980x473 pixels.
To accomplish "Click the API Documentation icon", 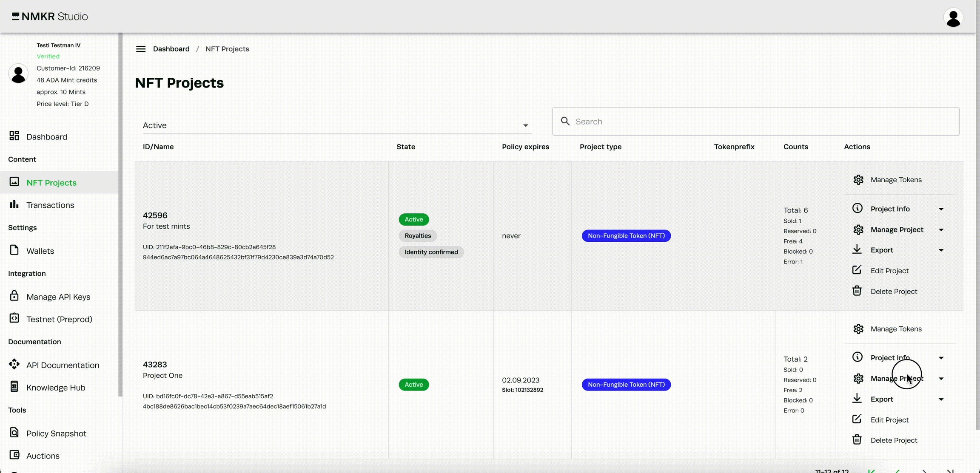I will [x=14, y=364].
